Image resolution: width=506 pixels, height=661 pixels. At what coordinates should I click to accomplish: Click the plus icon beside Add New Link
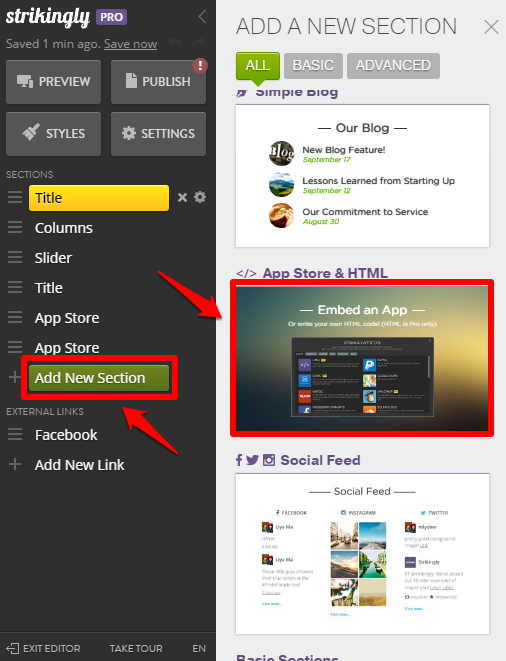pyautogui.click(x=15, y=464)
